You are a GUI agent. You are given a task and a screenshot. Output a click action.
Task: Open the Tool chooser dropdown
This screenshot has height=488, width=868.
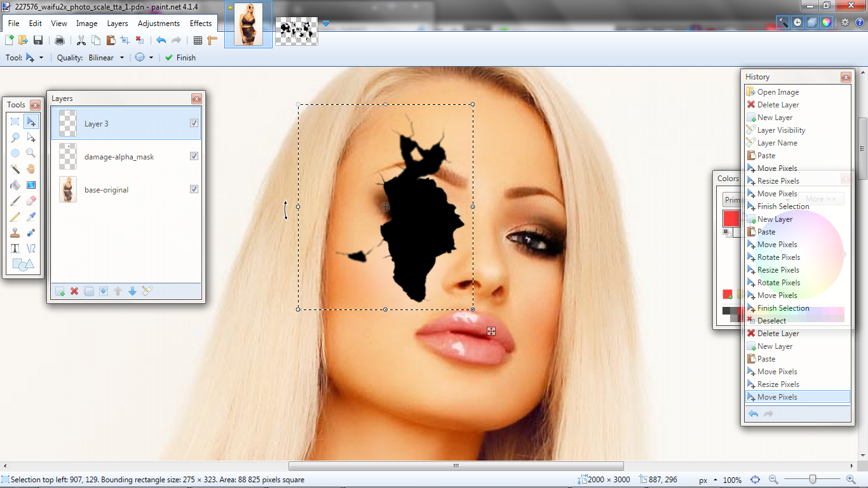34,57
